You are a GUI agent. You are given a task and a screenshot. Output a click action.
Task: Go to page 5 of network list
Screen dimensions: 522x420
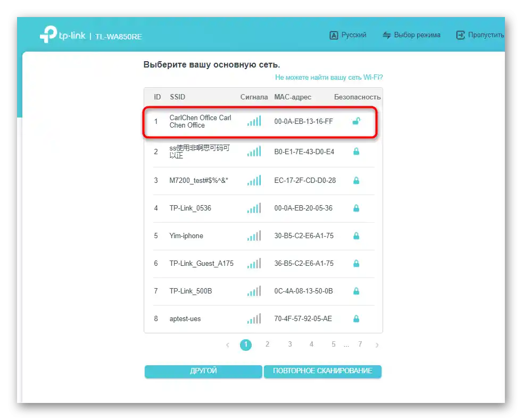click(333, 344)
